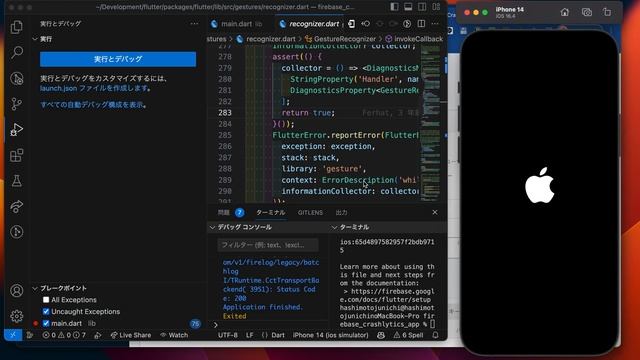Click the GestureRecognizer breadcrumb

tap(340, 39)
